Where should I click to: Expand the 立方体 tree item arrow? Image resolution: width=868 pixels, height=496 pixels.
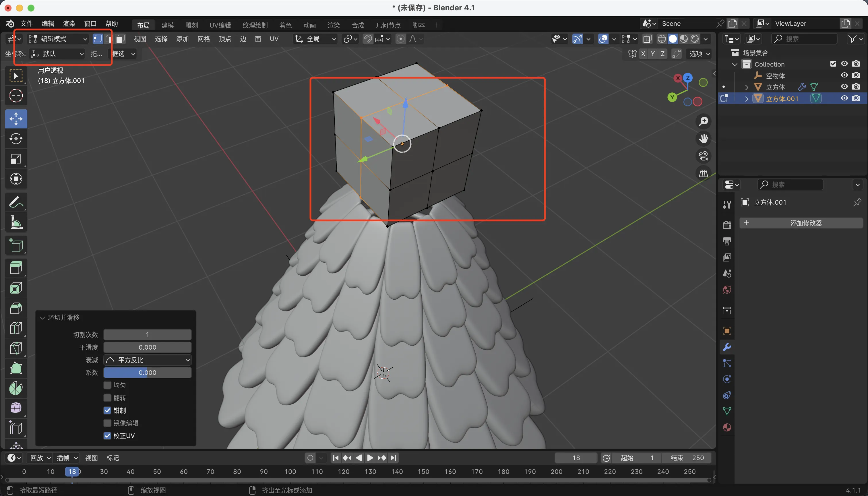pos(747,87)
